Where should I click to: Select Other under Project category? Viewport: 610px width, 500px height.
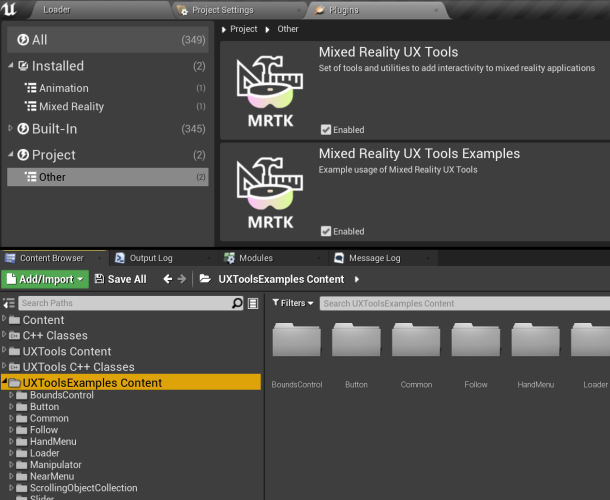(108, 177)
